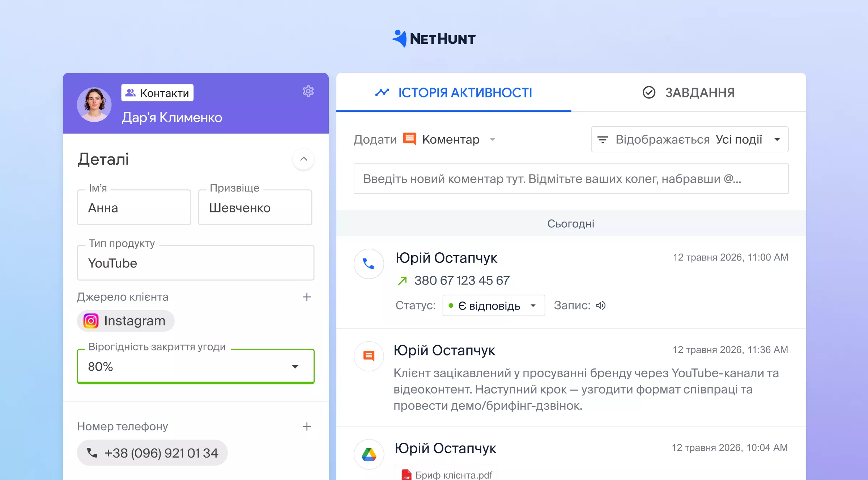Click timestamp 12 травня 2026, 11:36 AM
The height and width of the screenshot is (480, 868).
pyautogui.click(x=730, y=350)
